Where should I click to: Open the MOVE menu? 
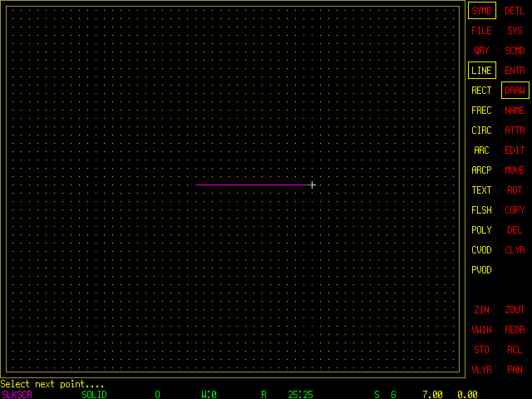515,170
